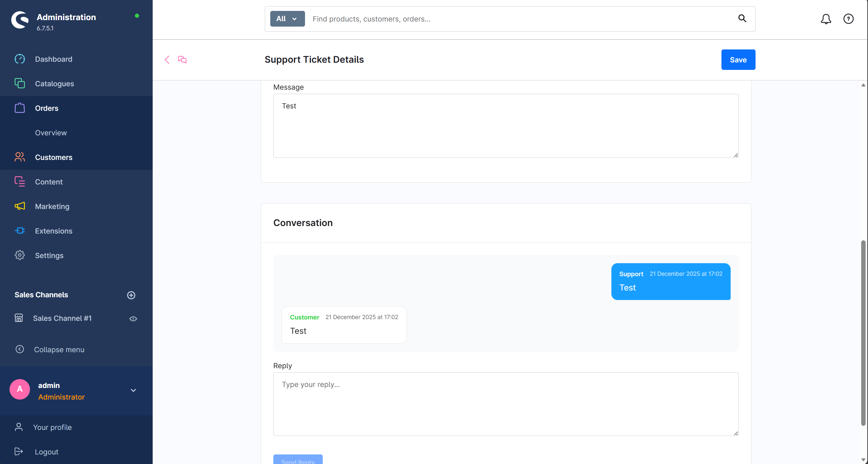
Task: Click the scrollbar down arrow
Action: (x=863, y=460)
